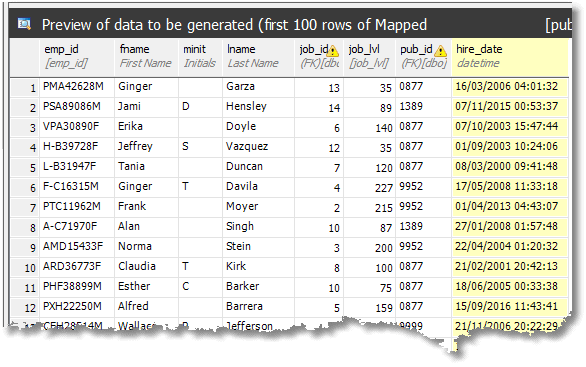
Task: Click the Davila last name cell
Action: tap(259, 188)
